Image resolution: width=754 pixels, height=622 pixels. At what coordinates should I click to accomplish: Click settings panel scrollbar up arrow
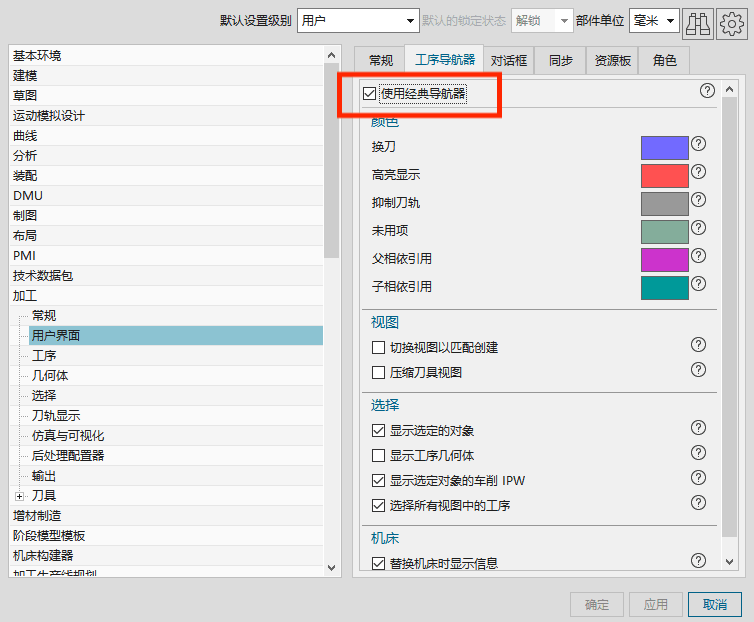pos(729,89)
